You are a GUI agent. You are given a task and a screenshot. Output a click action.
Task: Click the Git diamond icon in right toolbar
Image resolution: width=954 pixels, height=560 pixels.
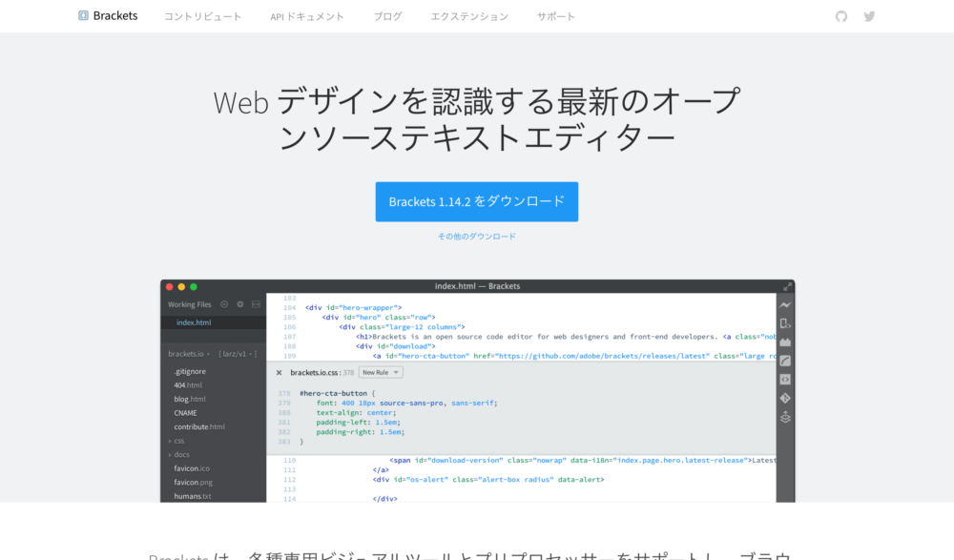pos(785,398)
